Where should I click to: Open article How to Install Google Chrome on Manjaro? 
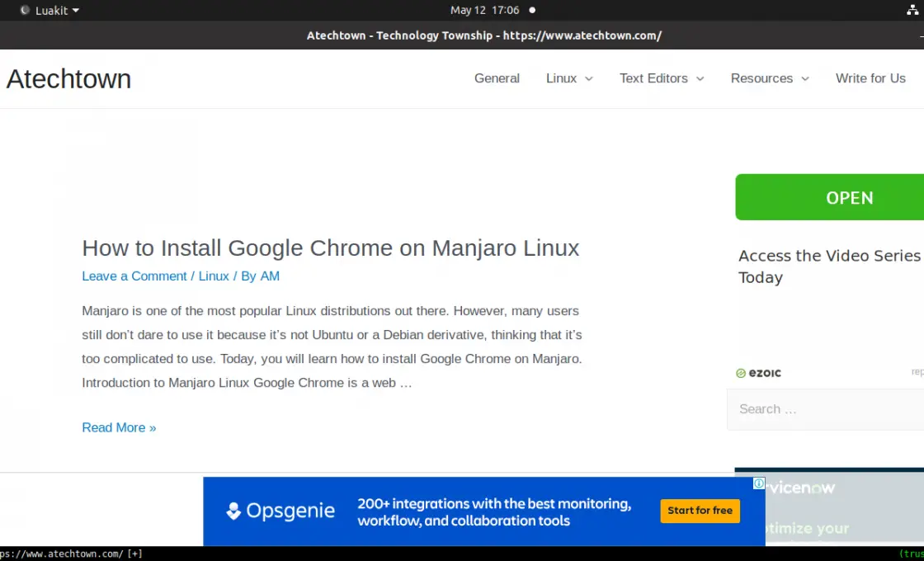pos(331,248)
